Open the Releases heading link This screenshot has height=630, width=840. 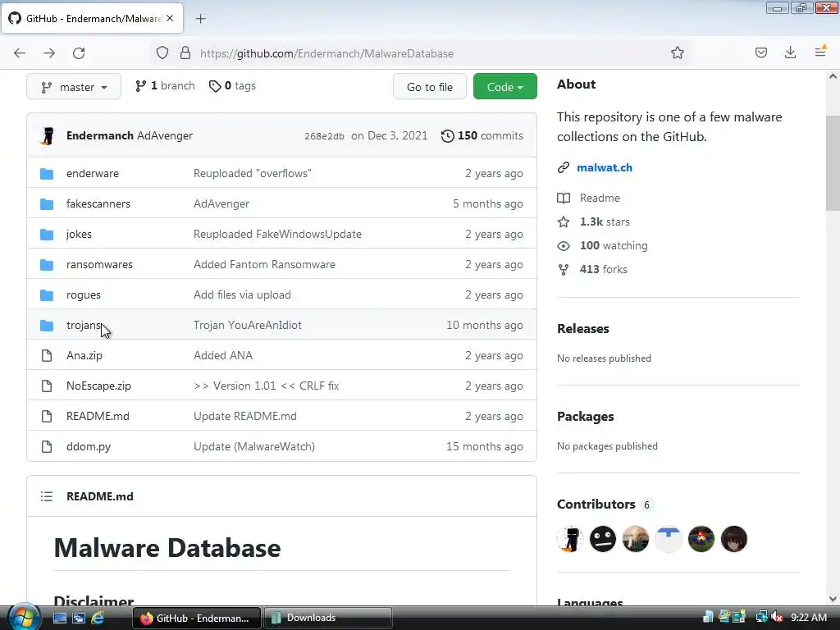tap(583, 329)
